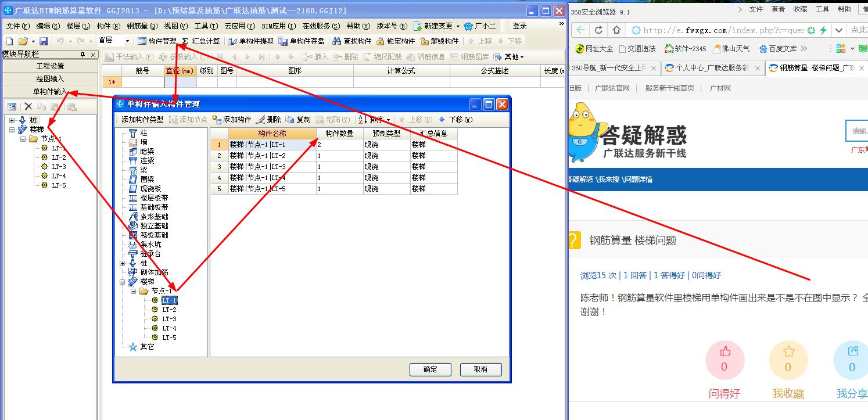Click 添加构件类型 in dialog toolbar
The image size is (868, 420).
click(x=142, y=120)
